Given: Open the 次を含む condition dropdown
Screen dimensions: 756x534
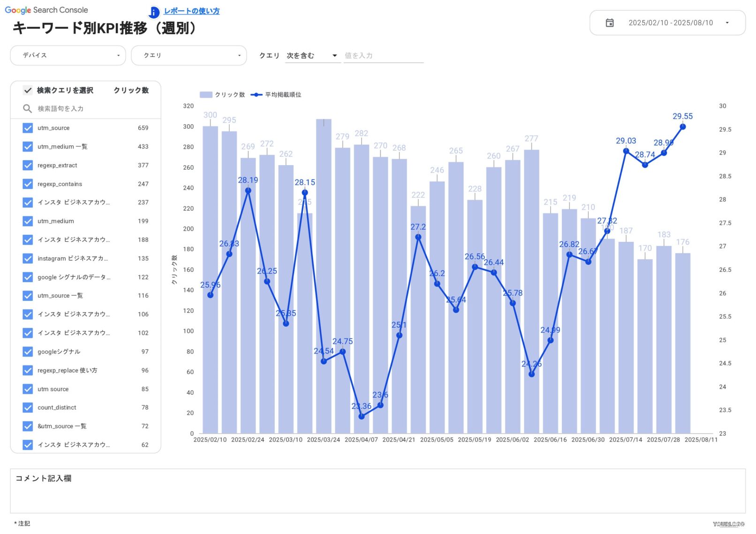Looking at the screenshot, I should 312,56.
